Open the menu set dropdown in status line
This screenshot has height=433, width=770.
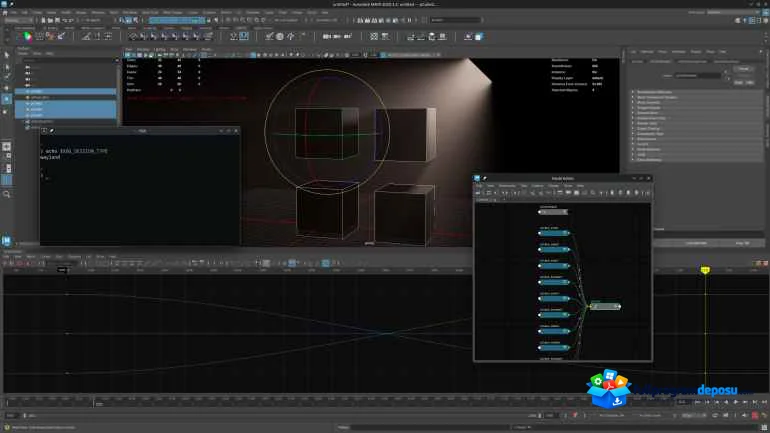[x=18, y=20]
